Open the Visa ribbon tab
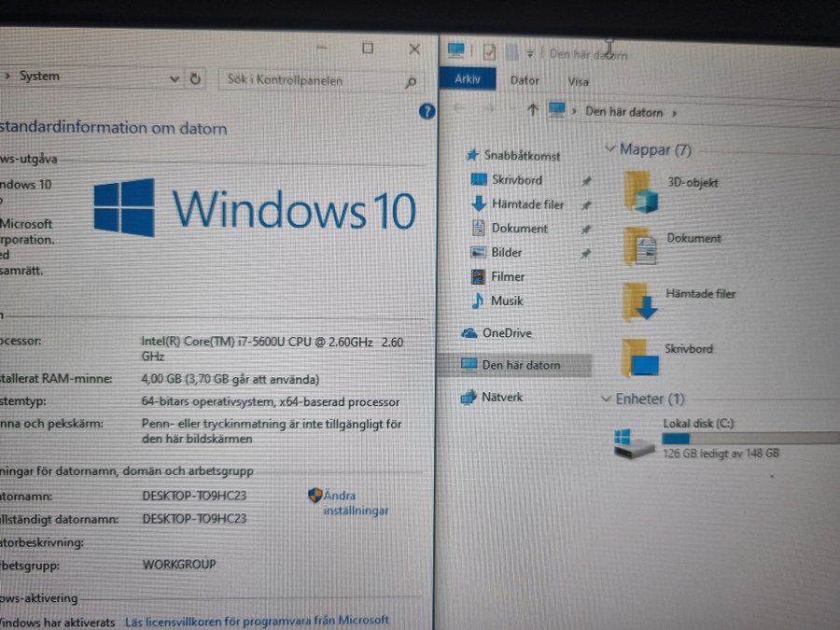The height and width of the screenshot is (630, 840). click(x=578, y=81)
